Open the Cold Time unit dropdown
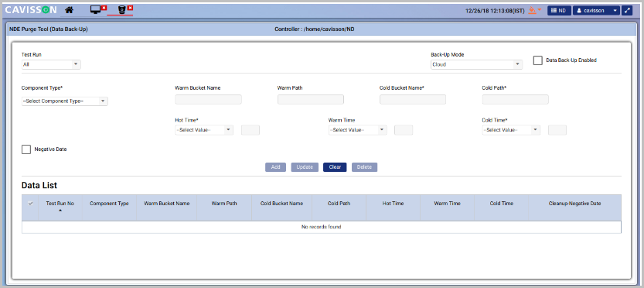The height and width of the screenshot is (288, 644). pyautogui.click(x=511, y=130)
